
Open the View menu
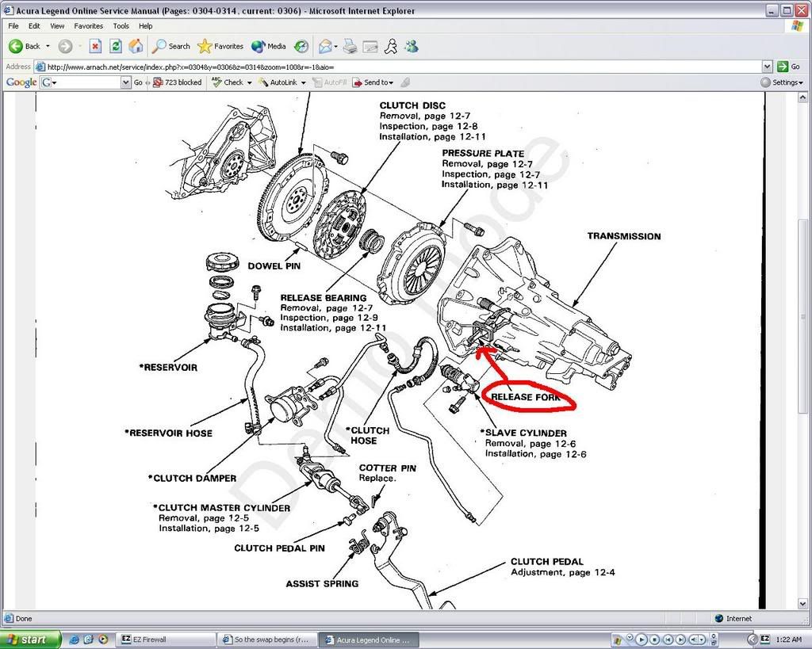[x=57, y=26]
